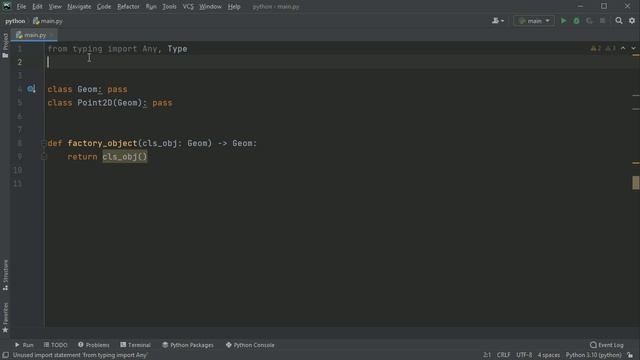Screen dimensions: 640x360
Task: Click the 2:1 line column indicator
Action: point(487,355)
